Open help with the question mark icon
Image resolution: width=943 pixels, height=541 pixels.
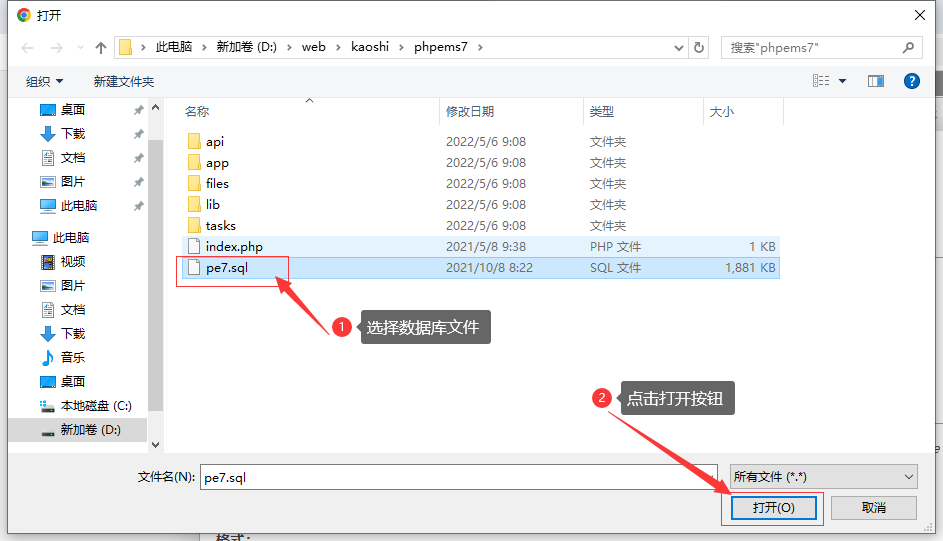pos(912,81)
